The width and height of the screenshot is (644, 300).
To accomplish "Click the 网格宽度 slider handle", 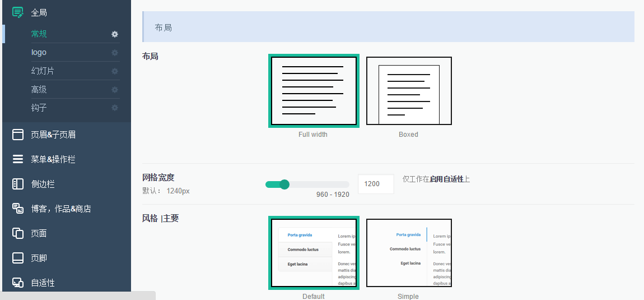I will (284, 184).
